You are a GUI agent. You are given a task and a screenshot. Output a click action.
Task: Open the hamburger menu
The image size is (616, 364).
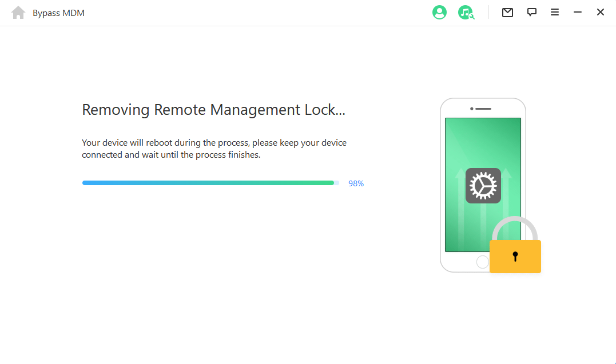pyautogui.click(x=555, y=13)
